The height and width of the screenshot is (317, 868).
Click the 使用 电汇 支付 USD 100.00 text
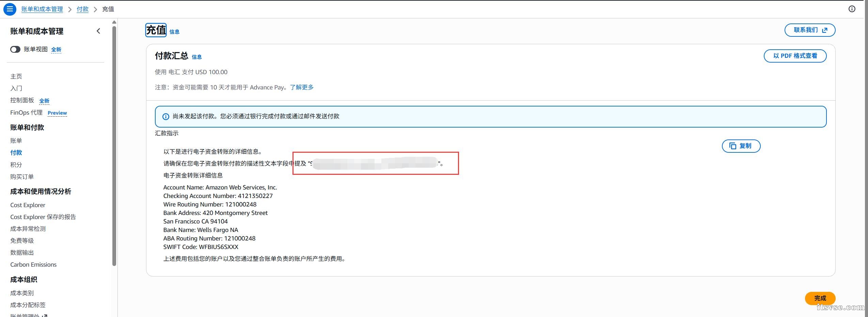[x=191, y=72]
